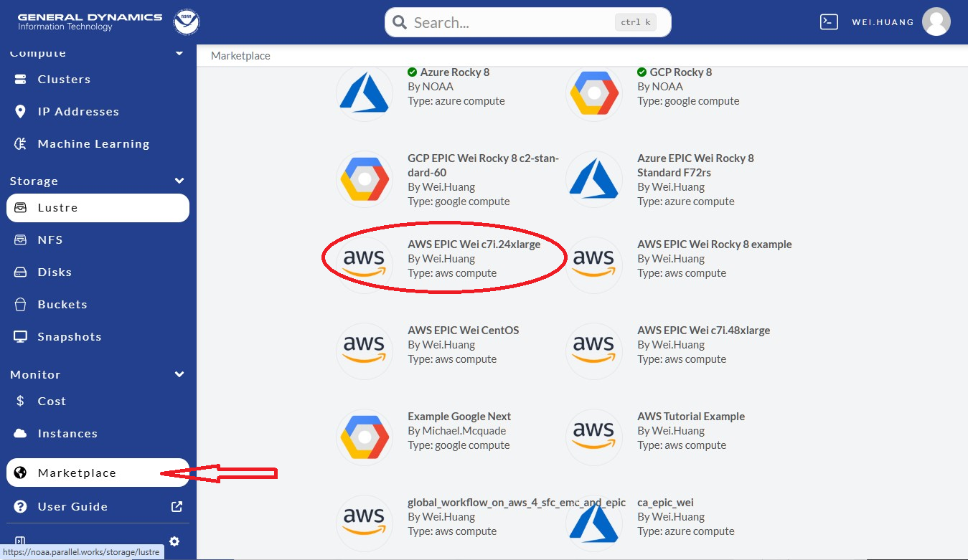
Task: Click the Instances cloud icon
Action: pos(21,433)
